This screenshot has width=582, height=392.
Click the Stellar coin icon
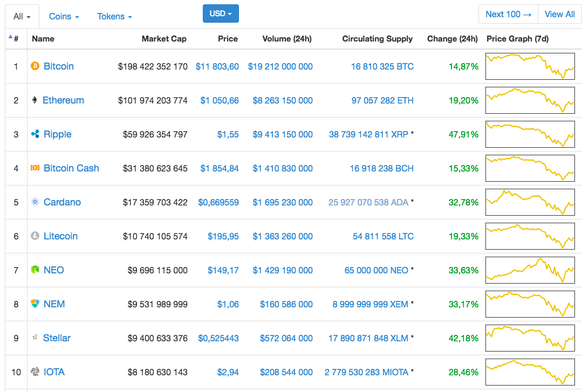[x=34, y=338]
